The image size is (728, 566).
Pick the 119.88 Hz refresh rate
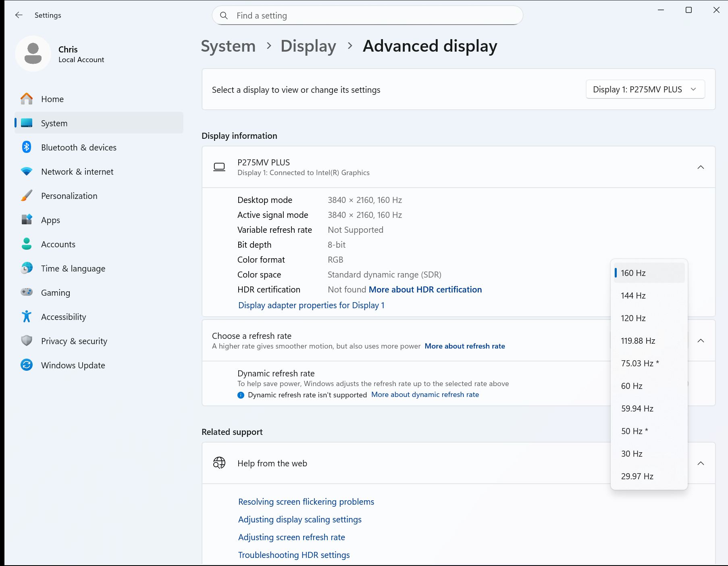coord(638,341)
